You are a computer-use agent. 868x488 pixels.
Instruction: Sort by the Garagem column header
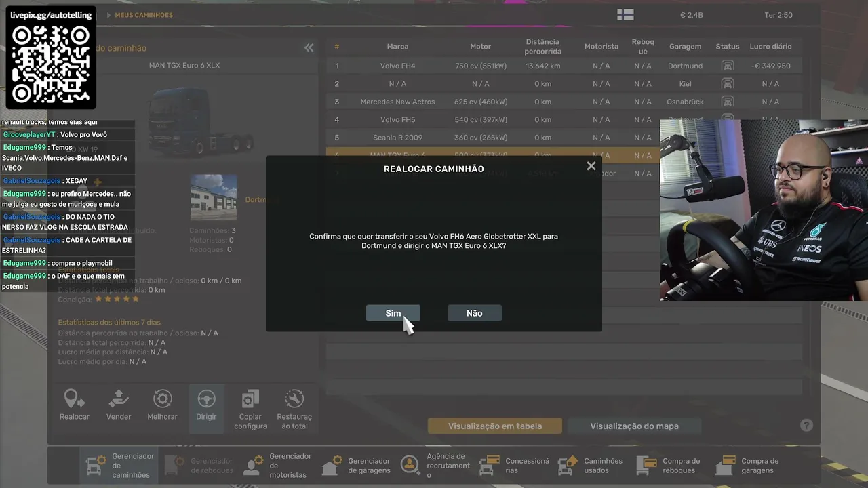coord(685,47)
